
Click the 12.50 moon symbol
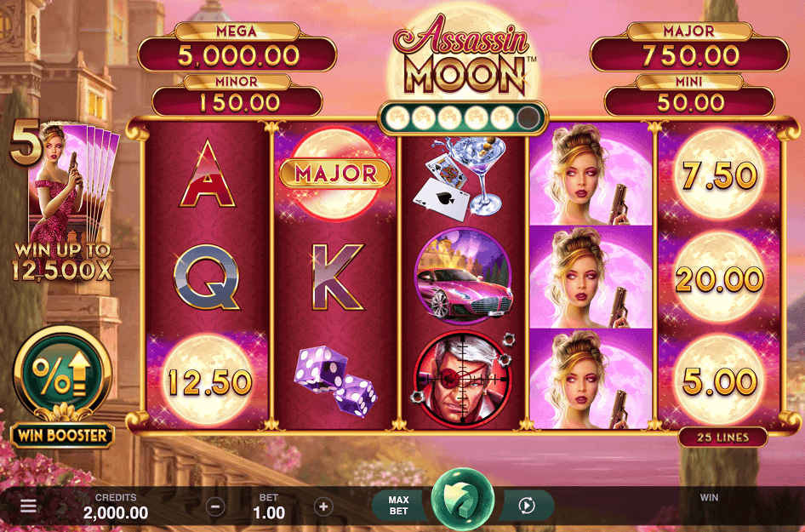208,381
